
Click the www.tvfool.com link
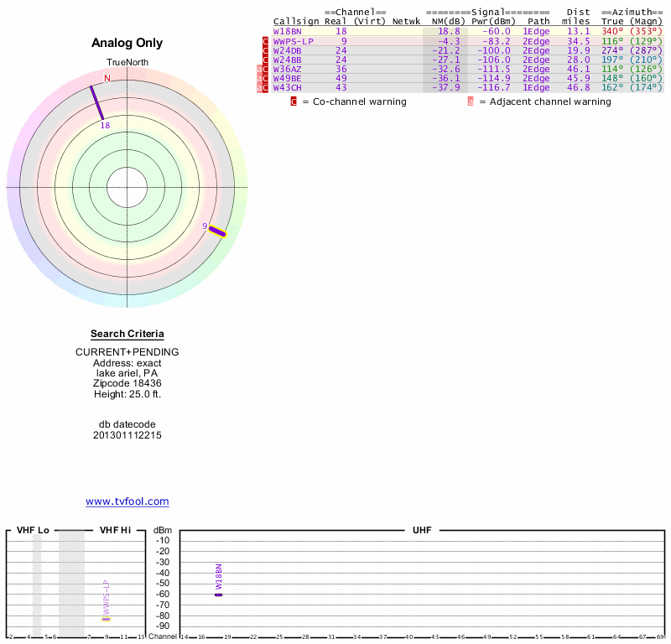coord(127,501)
